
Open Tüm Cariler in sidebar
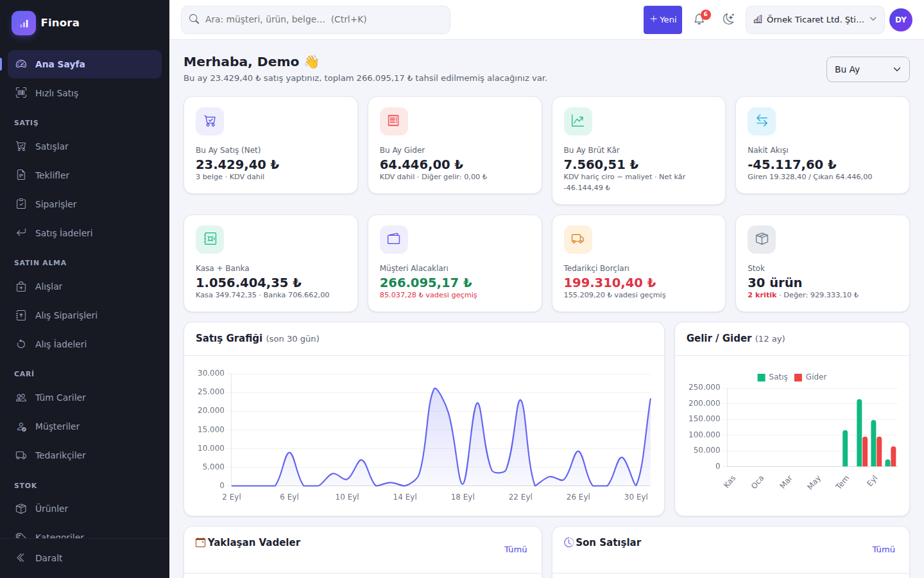[85, 398]
